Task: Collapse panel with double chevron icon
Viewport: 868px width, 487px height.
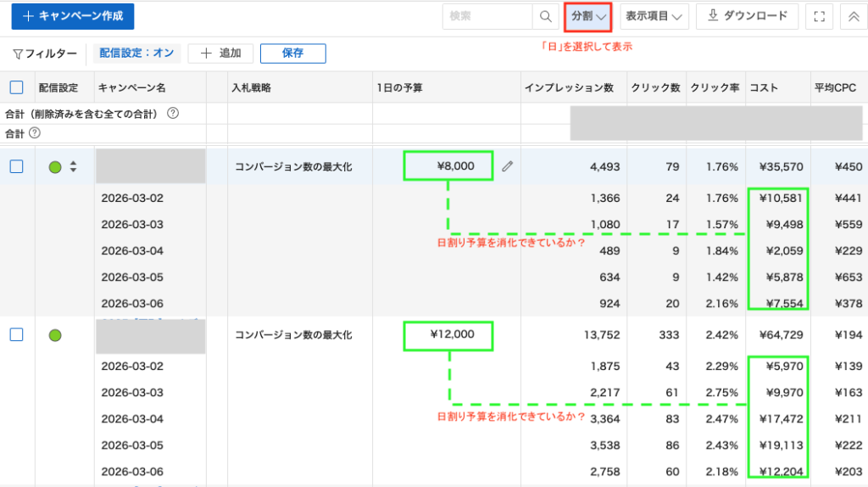Action: 854,17
